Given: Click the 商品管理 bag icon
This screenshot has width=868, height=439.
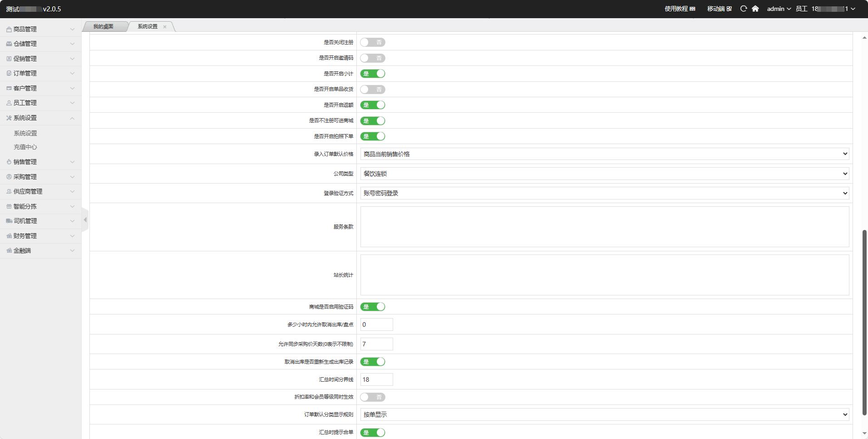Looking at the screenshot, I should pyautogui.click(x=9, y=29).
